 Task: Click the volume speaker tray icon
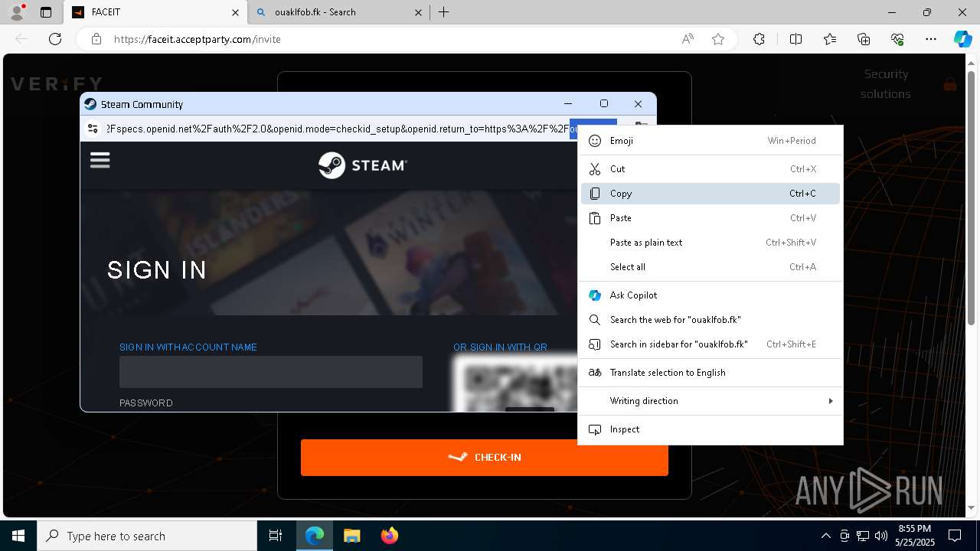[x=881, y=536]
